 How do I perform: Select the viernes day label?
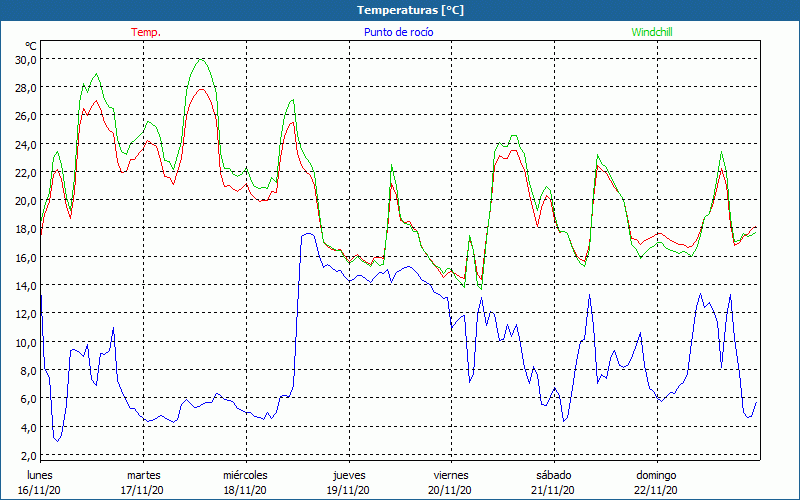(451, 475)
